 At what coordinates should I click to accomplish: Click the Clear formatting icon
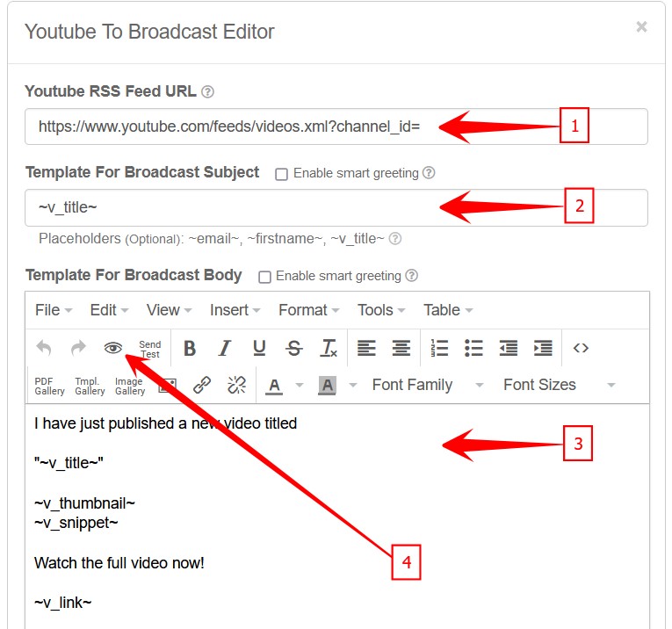pyautogui.click(x=329, y=349)
